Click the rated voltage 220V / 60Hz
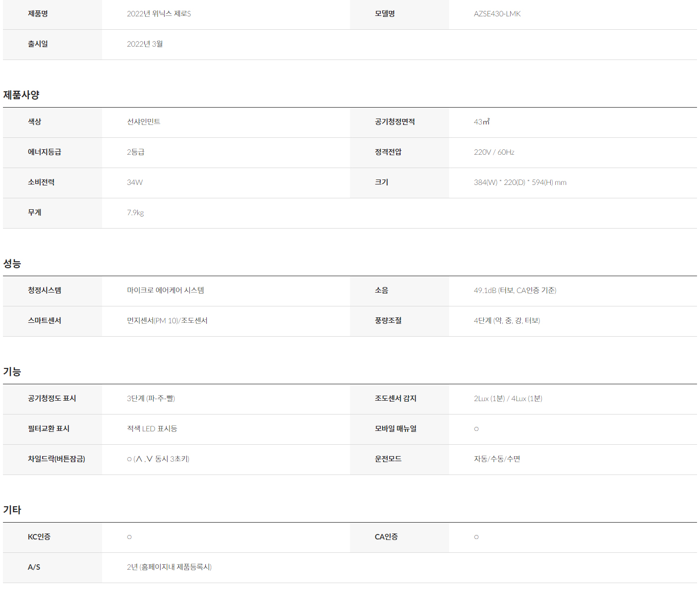 [x=494, y=152]
